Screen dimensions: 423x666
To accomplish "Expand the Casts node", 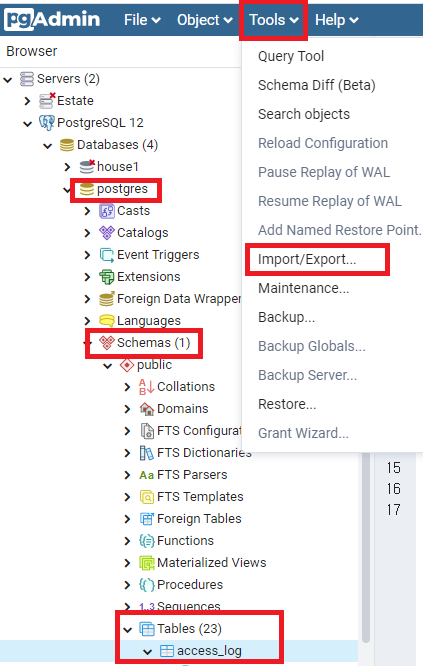I will click(x=87, y=211).
